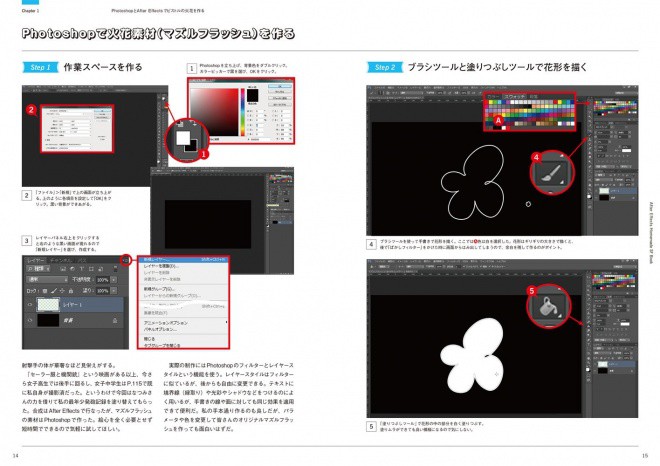Click the swap foreground/background colors arrow
The image size is (660, 466).
point(193,125)
